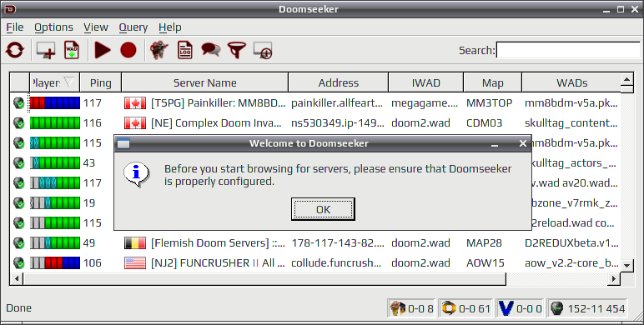The image size is (644, 325).
Task: Click the painkiller.allfeart... address cell
Action: (337, 103)
